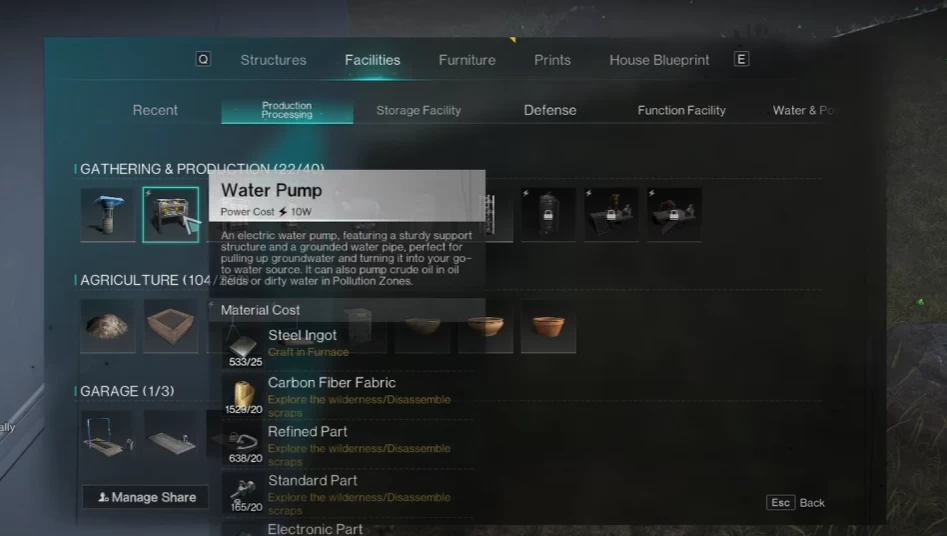The image size is (947, 536).
Task: Open the Furniture tab
Action: [x=467, y=60]
